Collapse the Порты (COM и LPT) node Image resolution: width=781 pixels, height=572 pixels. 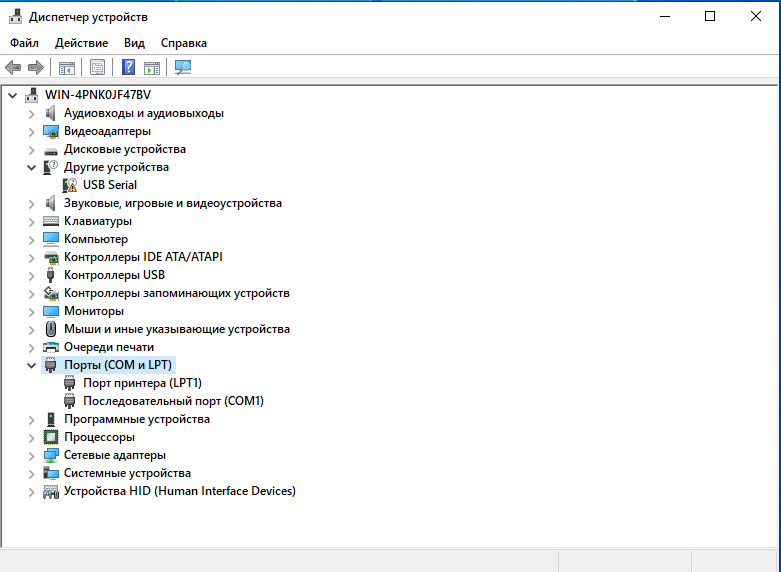[x=31, y=365]
